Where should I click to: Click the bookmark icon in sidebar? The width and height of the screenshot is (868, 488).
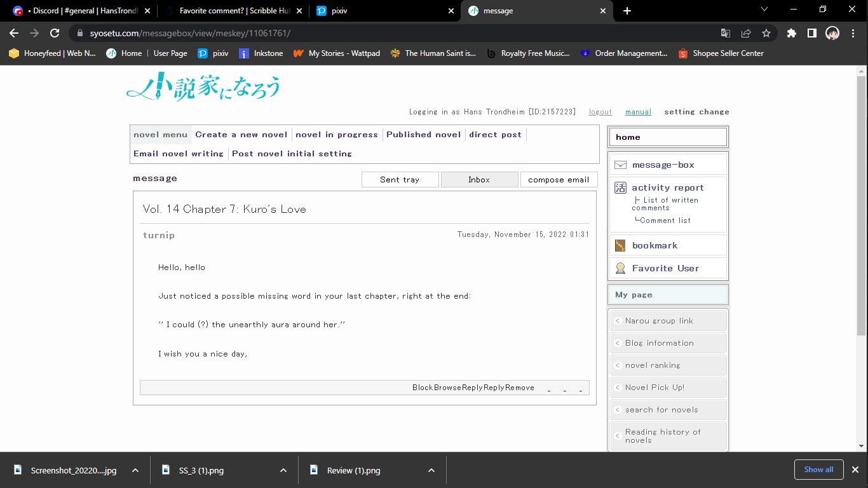620,246
